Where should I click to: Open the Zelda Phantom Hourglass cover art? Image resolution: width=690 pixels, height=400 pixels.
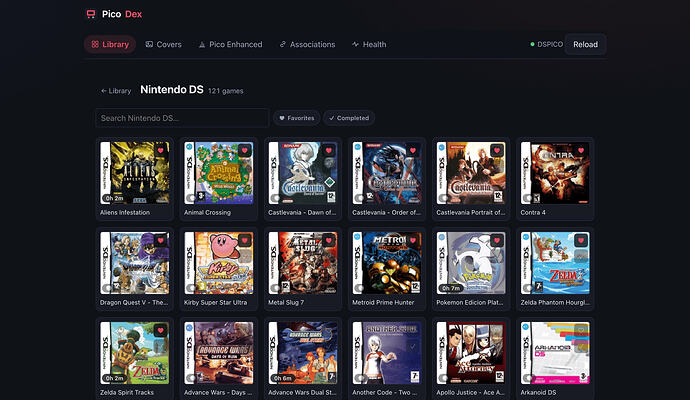coord(555,263)
